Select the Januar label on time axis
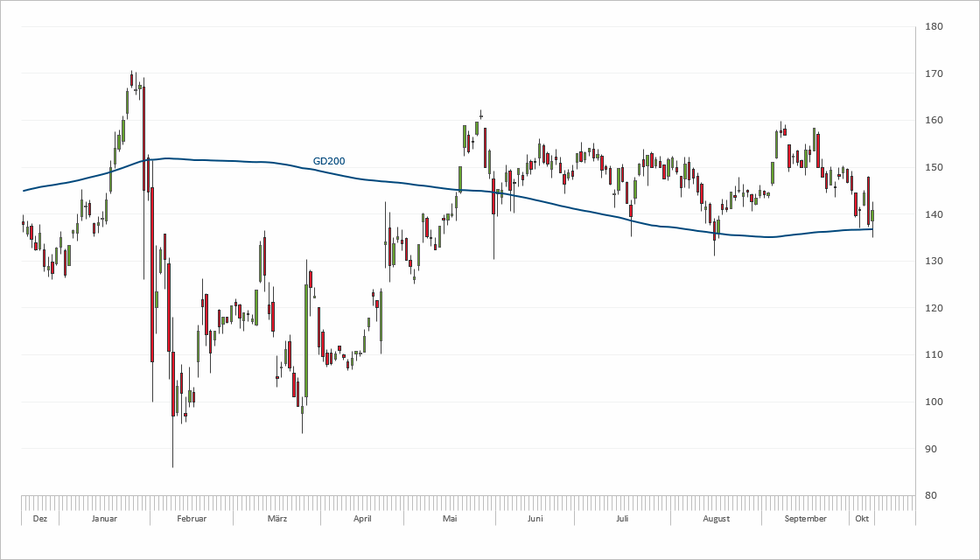The height and width of the screenshot is (560, 980). click(104, 519)
